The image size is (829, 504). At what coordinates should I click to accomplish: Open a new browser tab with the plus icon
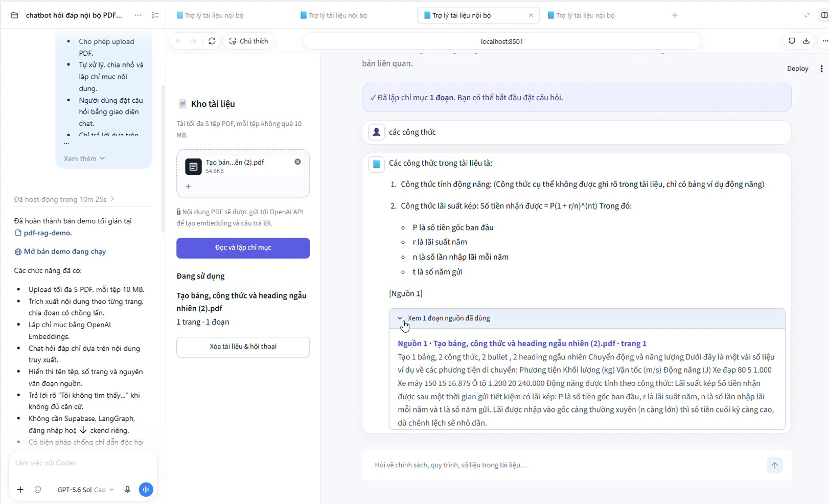tap(675, 15)
